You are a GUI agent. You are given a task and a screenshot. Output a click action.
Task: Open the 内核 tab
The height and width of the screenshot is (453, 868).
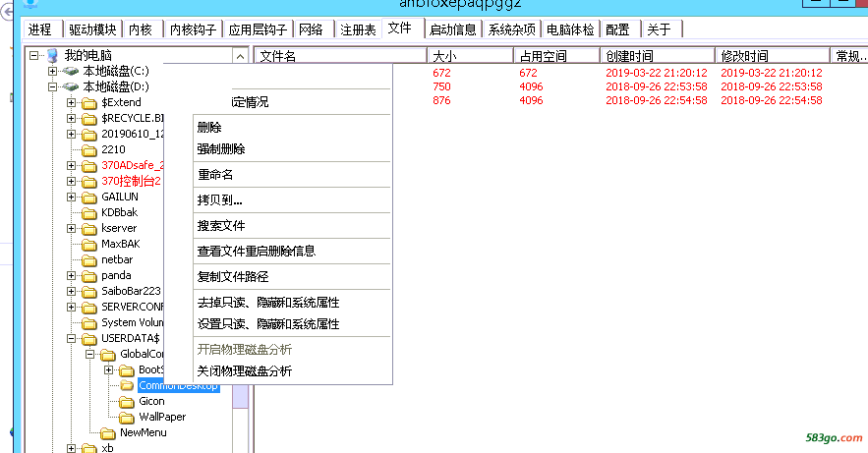143,29
